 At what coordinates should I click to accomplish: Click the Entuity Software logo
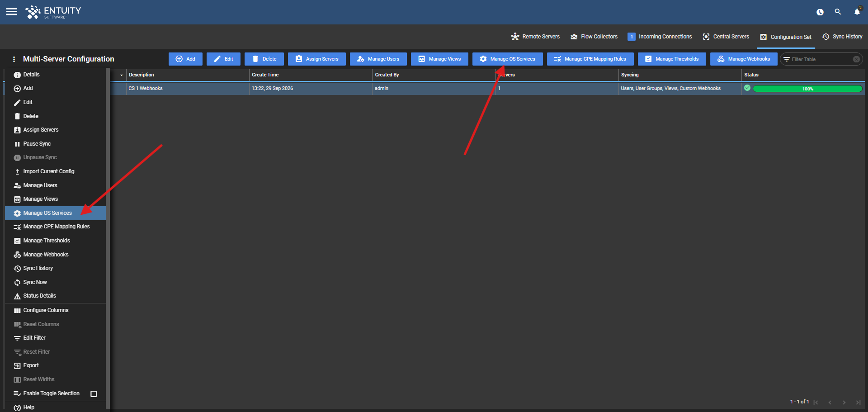tap(53, 12)
